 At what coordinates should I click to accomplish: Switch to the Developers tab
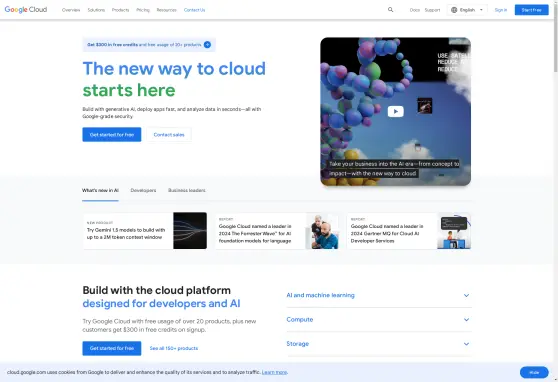click(143, 190)
